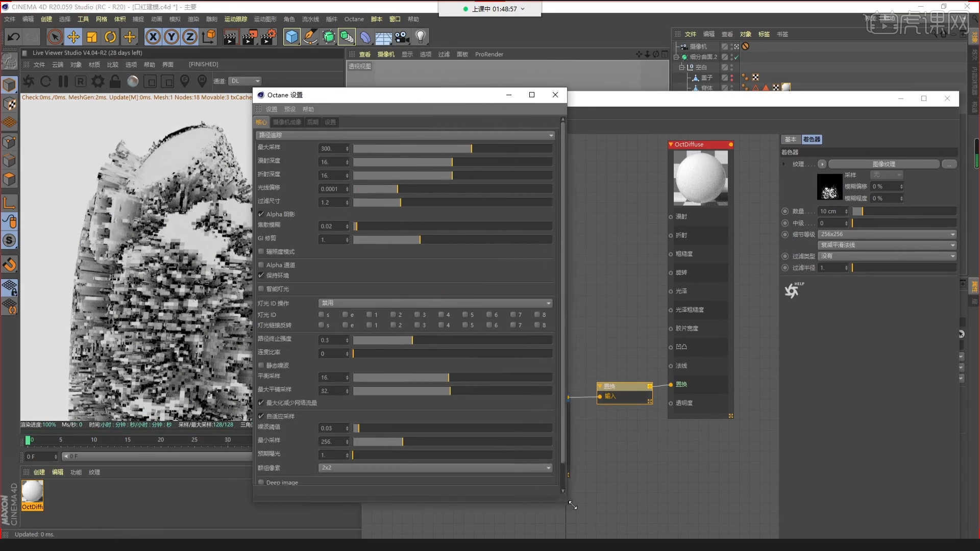Viewport: 980px width, 551px height.
Task: Add Floor environment object icon
Action: point(384,37)
